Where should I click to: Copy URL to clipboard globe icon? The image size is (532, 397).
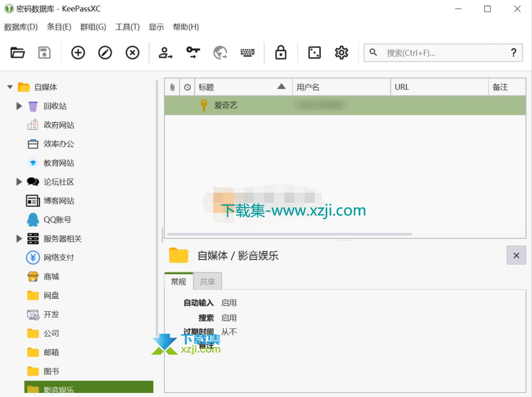tap(220, 53)
